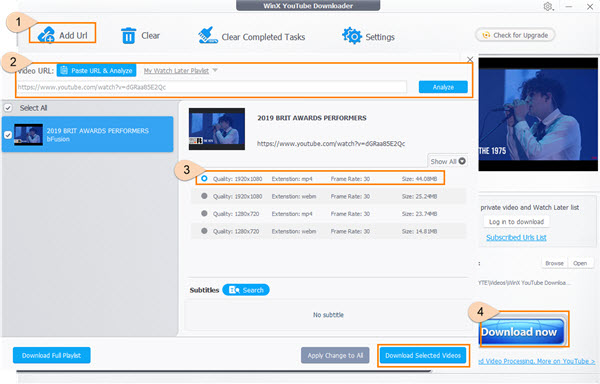Toggle the Select All checkbox
This screenshot has height=384, width=600.
(x=8, y=108)
